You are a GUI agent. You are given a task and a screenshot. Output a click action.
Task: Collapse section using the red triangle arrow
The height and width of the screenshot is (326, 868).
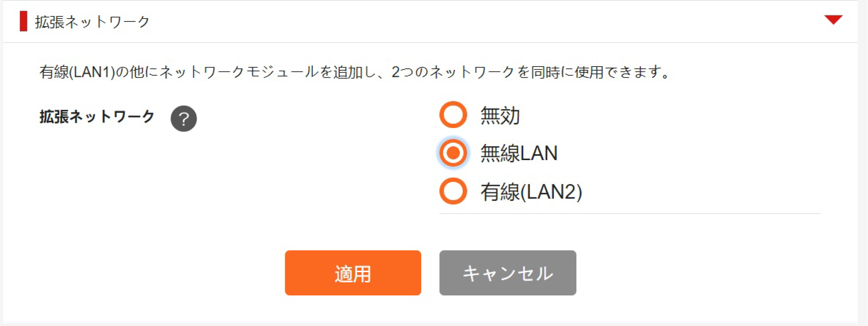coord(833,20)
